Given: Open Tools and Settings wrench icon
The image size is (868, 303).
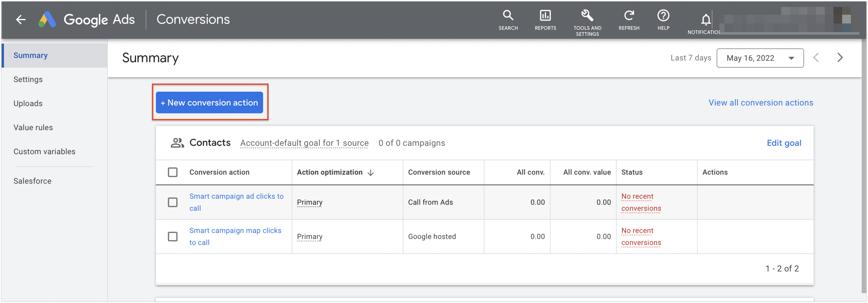Looking at the screenshot, I should [587, 15].
